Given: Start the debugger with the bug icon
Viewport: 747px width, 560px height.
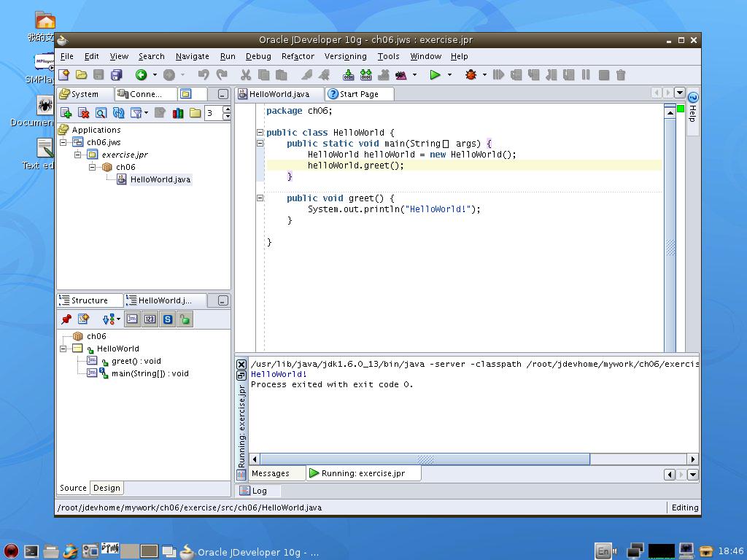Looking at the screenshot, I should tap(472, 74).
